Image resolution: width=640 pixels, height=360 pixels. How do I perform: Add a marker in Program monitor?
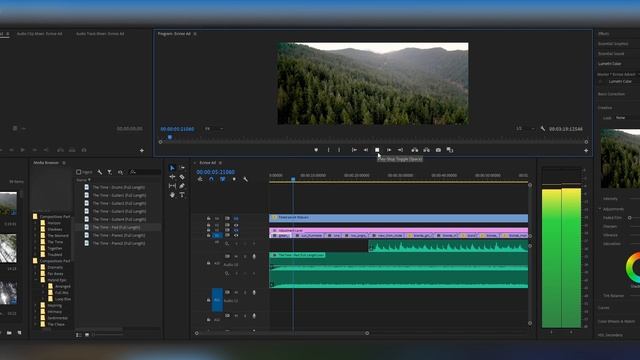[x=316, y=150]
